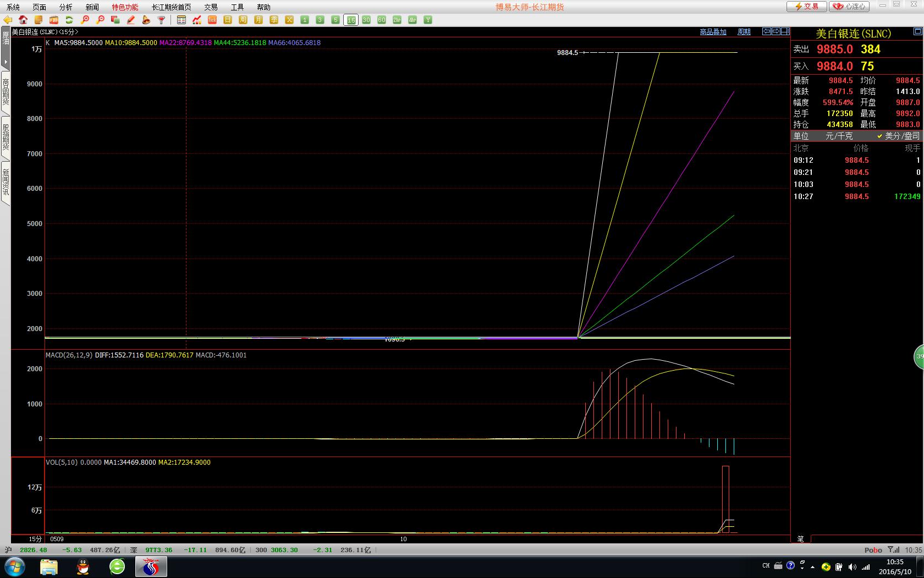Switch to daily 日 period chart
Screen dimensions: 924x578
pyautogui.click(x=228, y=20)
